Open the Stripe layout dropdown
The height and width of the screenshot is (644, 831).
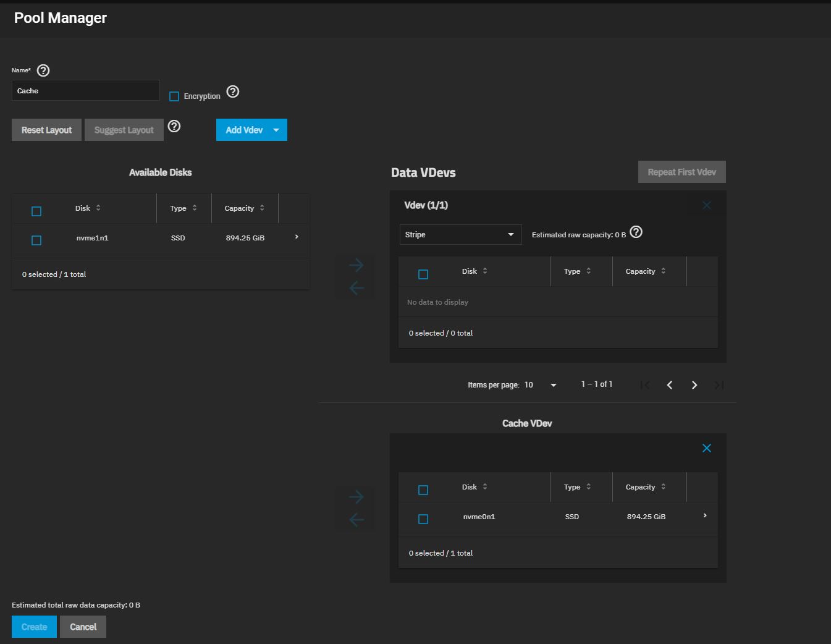(x=460, y=235)
